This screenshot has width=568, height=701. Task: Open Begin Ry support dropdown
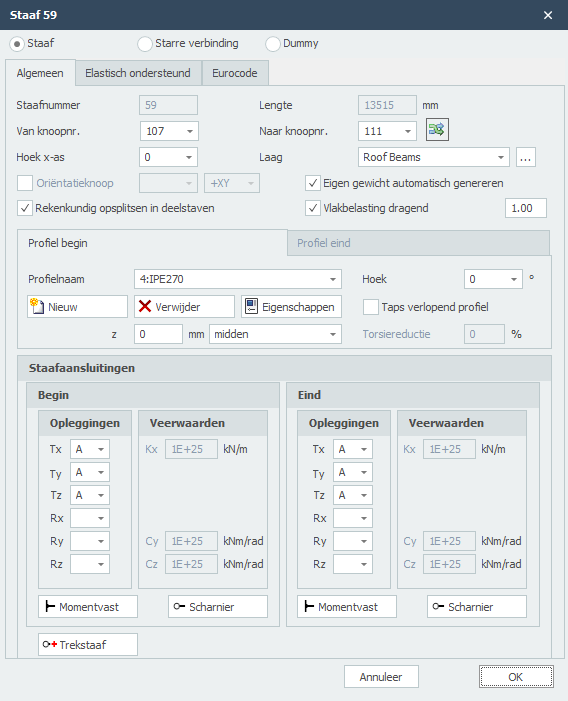click(101, 541)
